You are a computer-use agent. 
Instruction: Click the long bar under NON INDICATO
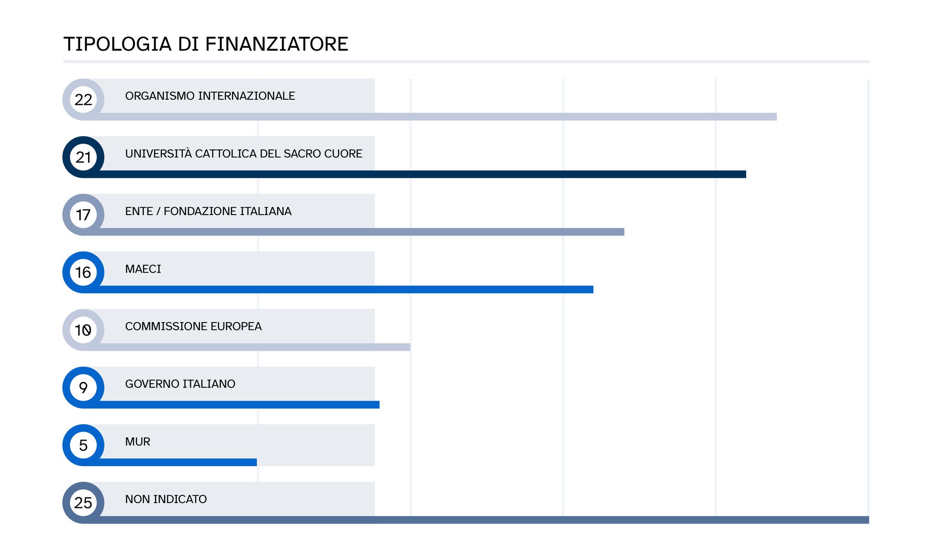click(x=479, y=520)
